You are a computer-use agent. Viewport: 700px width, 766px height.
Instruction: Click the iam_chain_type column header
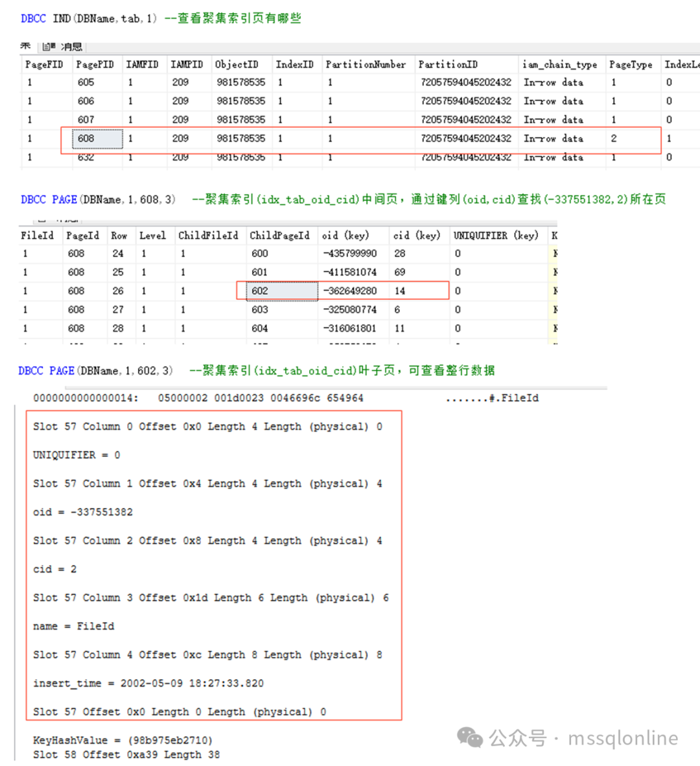coord(560,64)
